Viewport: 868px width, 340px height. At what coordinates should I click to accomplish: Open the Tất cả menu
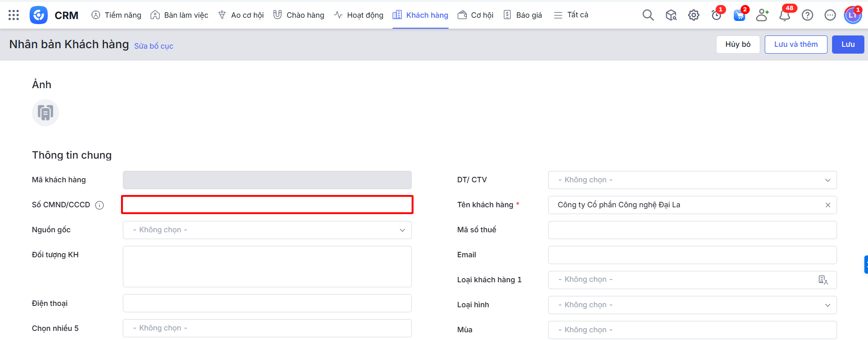tap(571, 15)
